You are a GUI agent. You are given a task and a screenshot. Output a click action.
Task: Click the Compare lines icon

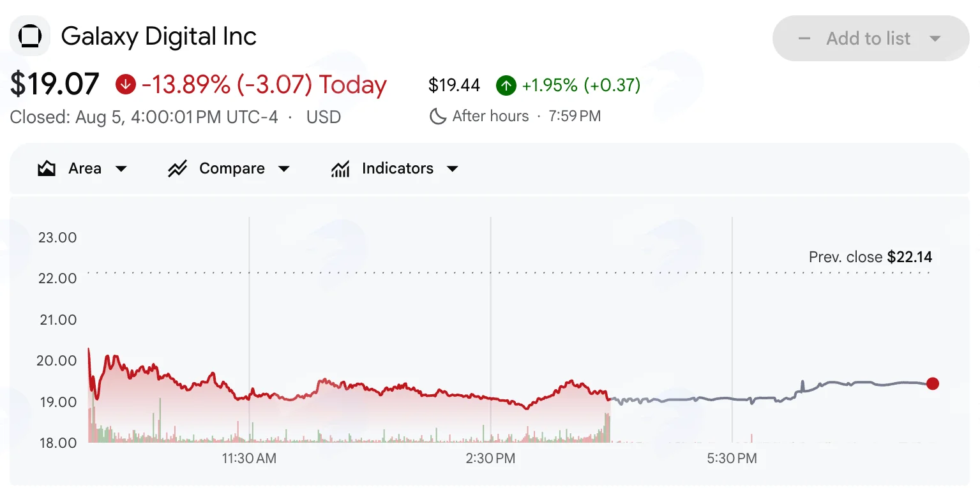(x=177, y=169)
